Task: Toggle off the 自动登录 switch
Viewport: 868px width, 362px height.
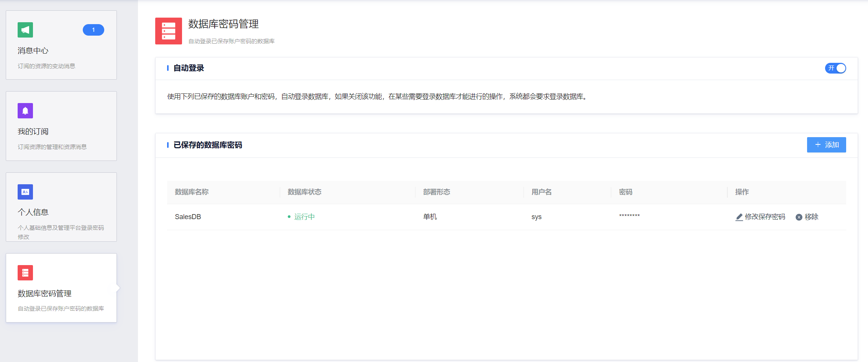Action: pyautogui.click(x=835, y=68)
